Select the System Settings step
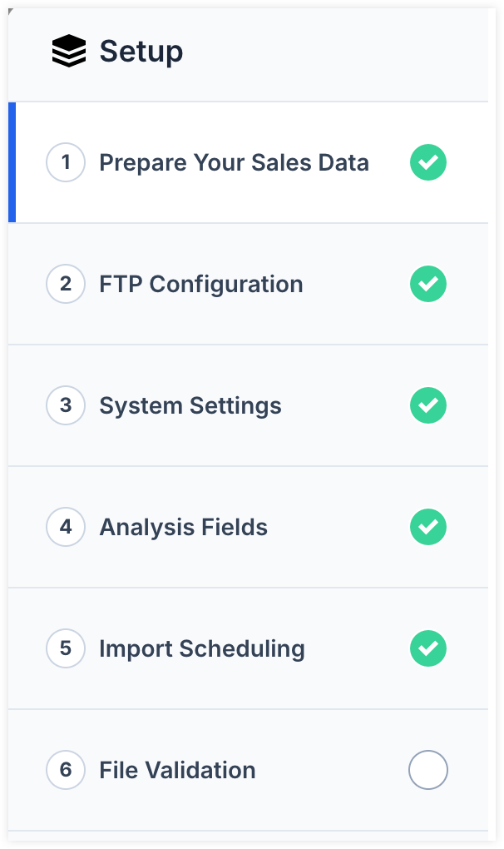 click(190, 405)
